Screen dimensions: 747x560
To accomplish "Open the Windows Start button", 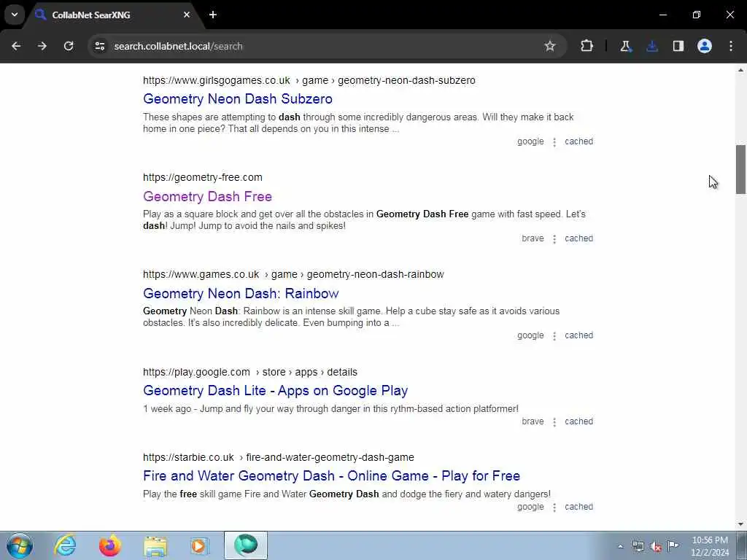I will tap(20, 545).
